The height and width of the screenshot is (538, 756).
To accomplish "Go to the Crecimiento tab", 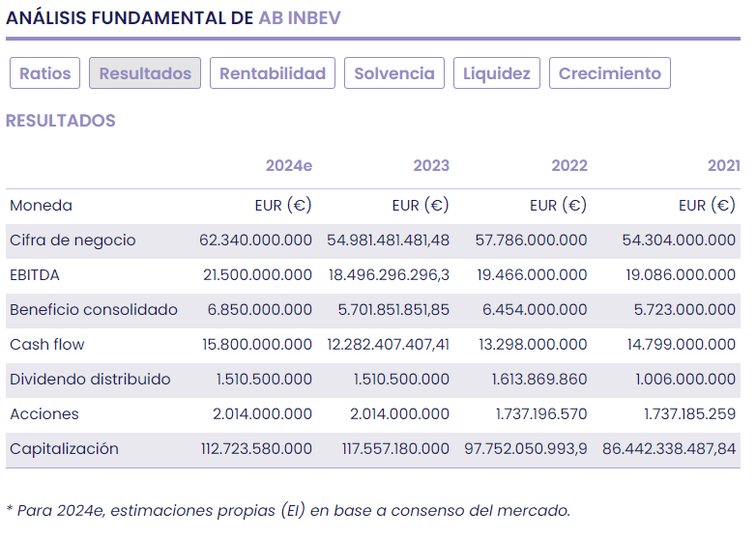I will tap(610, 73).
